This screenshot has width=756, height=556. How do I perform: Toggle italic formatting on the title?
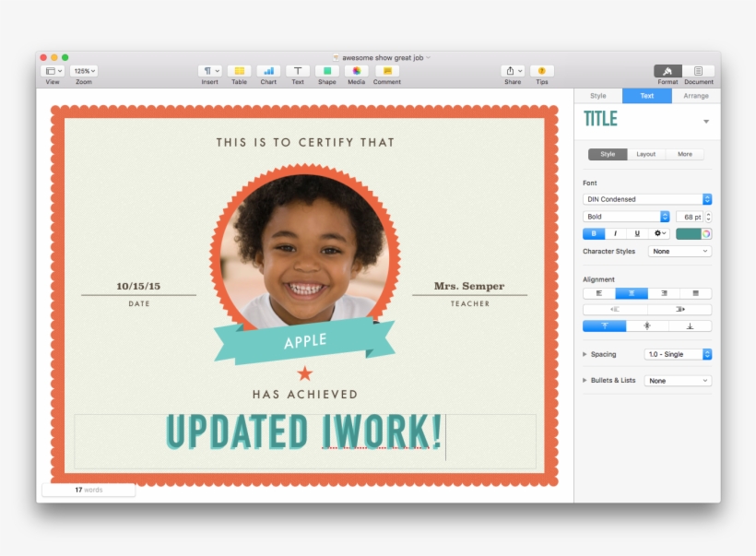(x=614, y=233)
